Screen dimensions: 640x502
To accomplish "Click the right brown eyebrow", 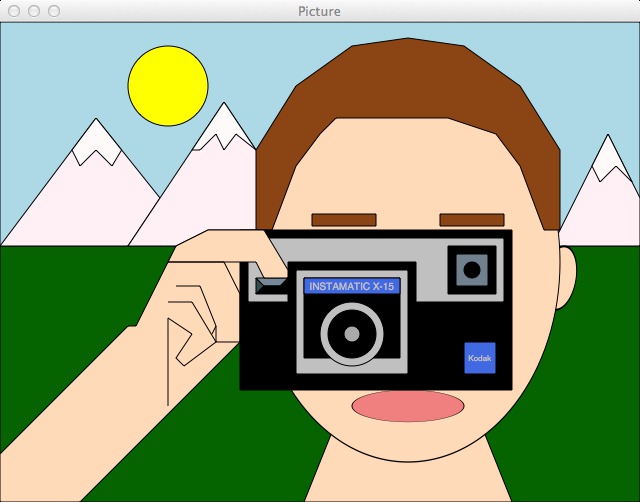I will (x=471, y=220).
